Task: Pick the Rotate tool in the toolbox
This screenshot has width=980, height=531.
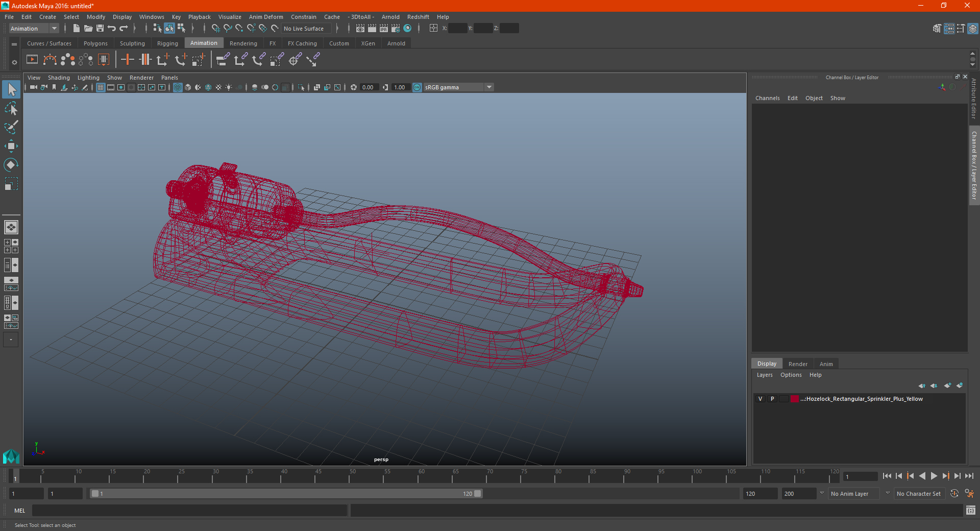Action: click(x=11, y=164)
